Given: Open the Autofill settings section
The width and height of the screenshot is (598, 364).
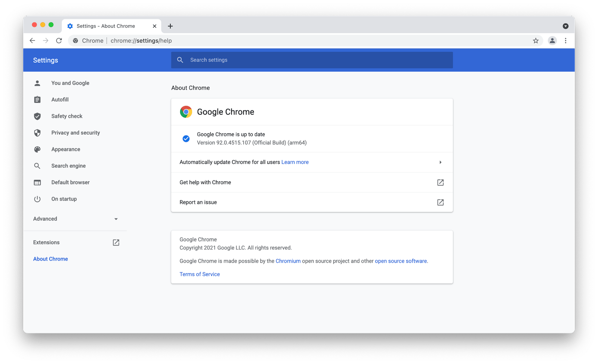Looking at the screenshot, I should point(60,100).
